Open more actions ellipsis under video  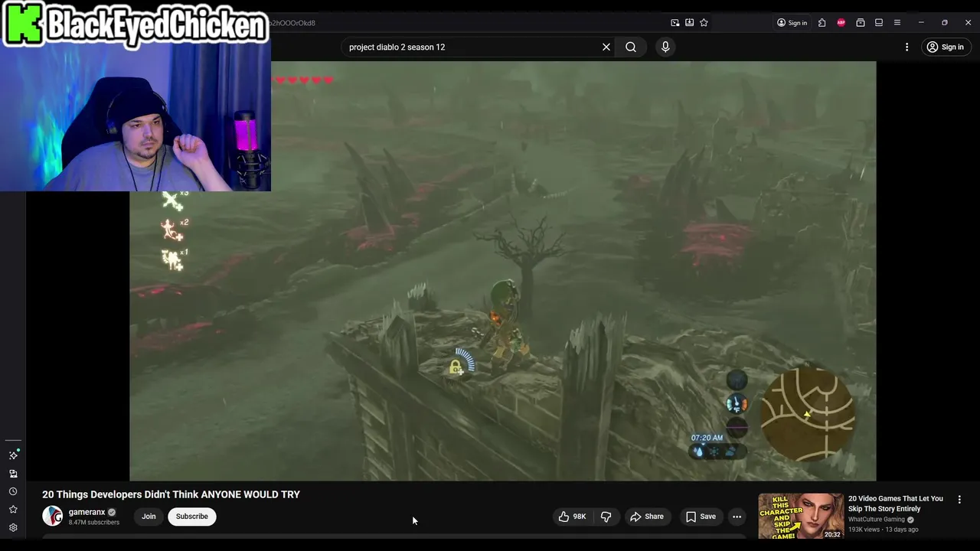(737, 517)
